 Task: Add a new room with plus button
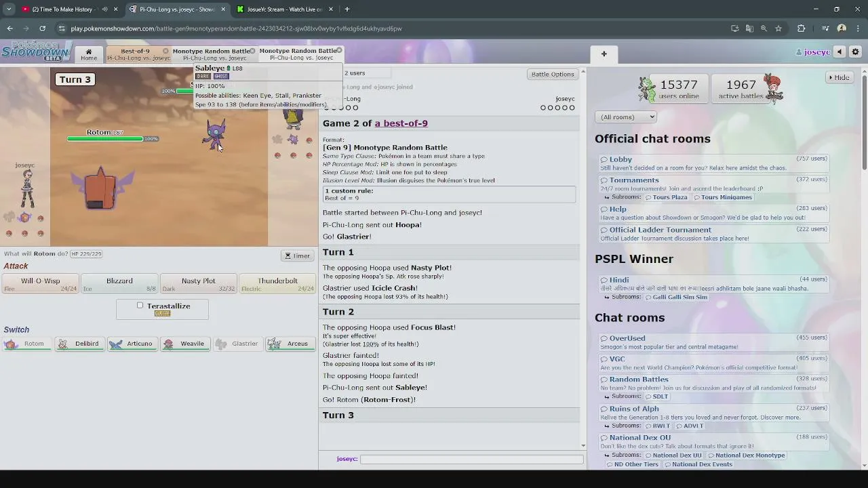pyautogui.click(x=604, y=54)
